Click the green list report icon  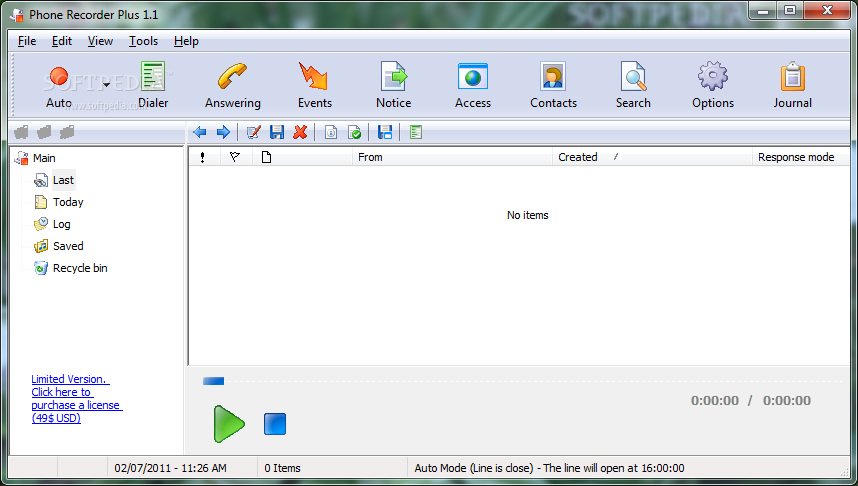pyautogui.click(x=416, y=132)
